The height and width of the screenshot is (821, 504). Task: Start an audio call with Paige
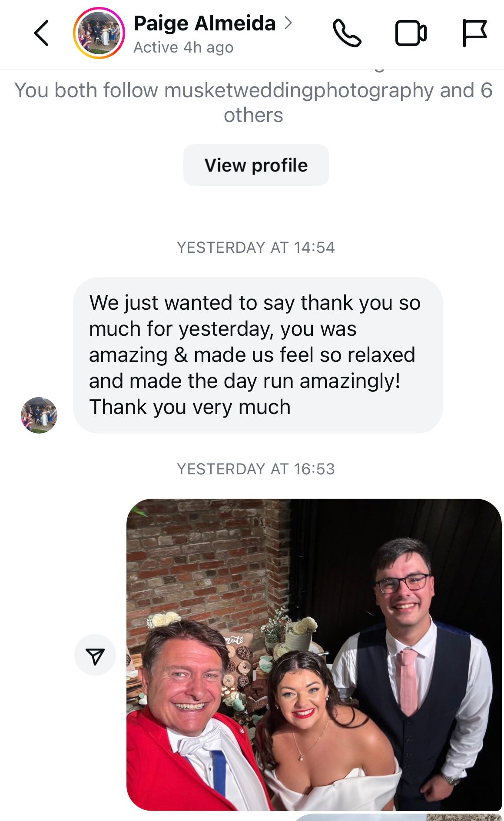[x=347, y=33]
